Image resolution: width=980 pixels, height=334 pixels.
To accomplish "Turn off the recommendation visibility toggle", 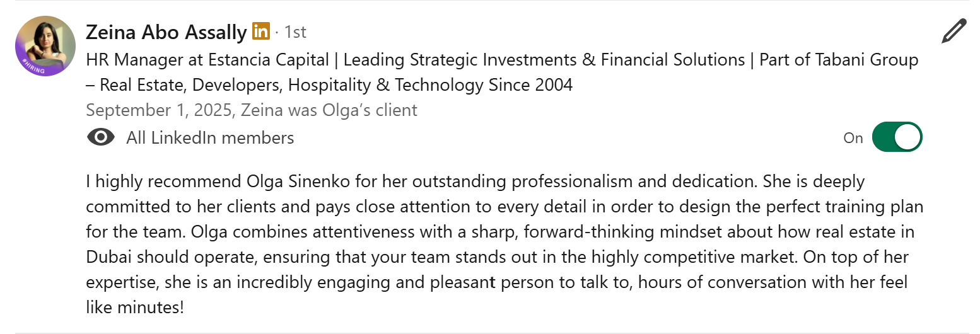I will coord(897,137).
